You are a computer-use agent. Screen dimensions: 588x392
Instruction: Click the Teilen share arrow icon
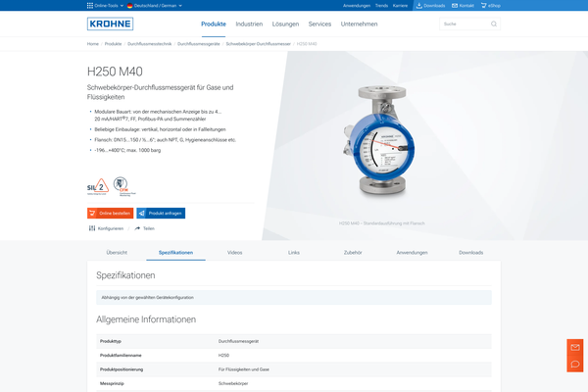pyautogui.click(x=137, y=228)
